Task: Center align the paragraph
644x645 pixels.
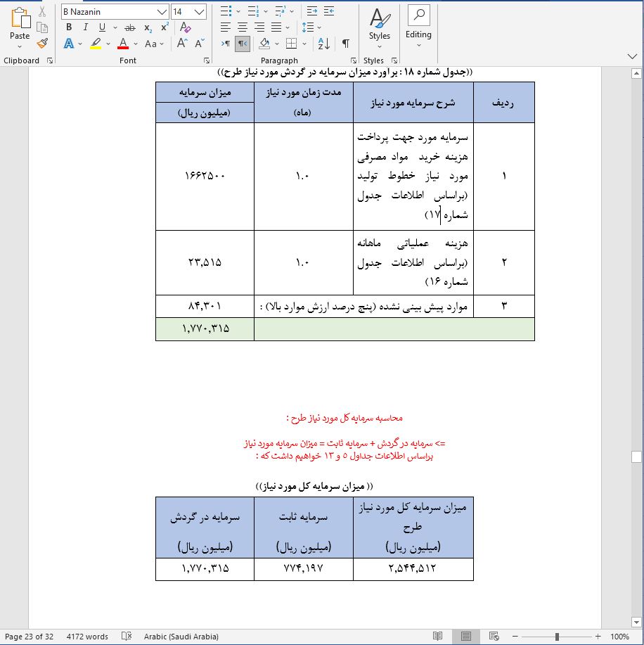Action: (242, 27)
